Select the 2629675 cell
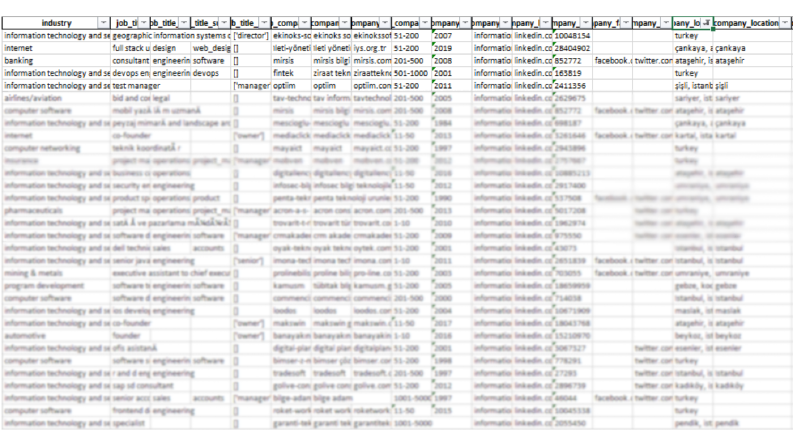793x446 pixels. point(572,98)
